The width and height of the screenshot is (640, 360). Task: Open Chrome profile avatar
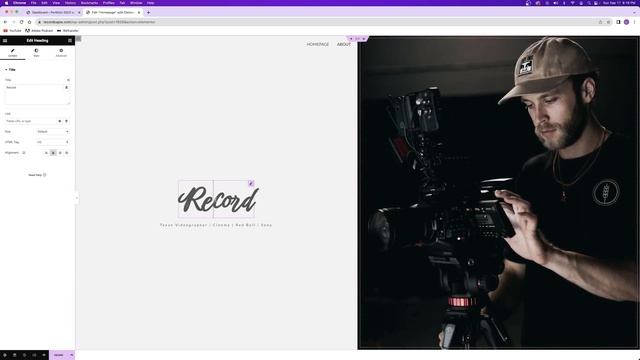(x=626, y=22)
